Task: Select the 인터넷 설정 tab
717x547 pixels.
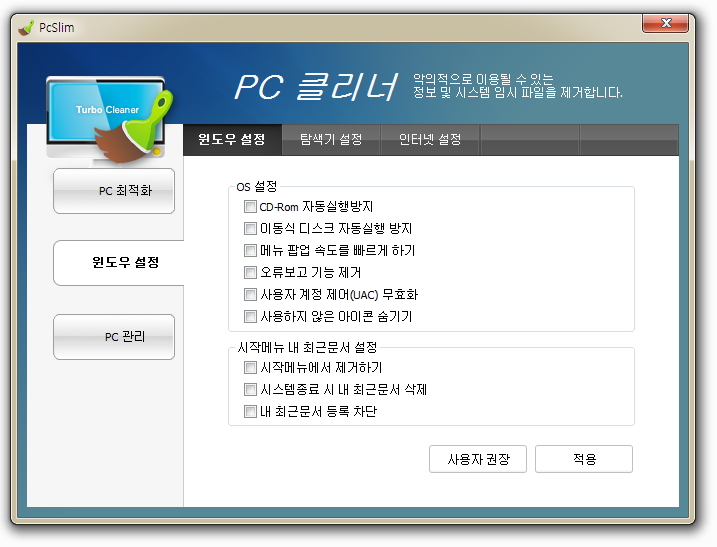Action: (x=430, y=139)
